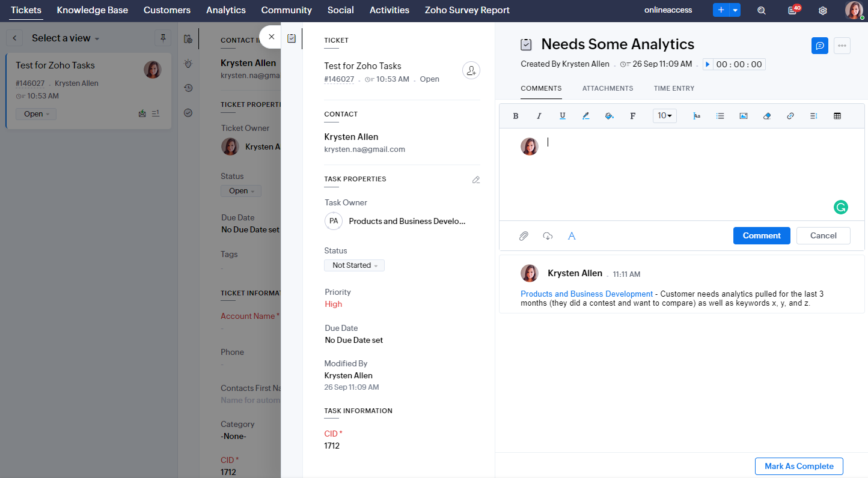
Task: Open the font color picker
Action: [586, 116]
